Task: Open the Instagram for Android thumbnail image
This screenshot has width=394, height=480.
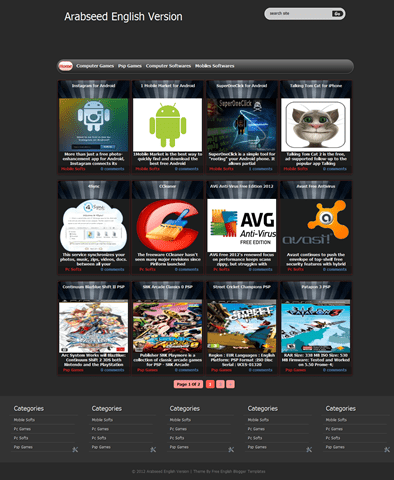Action: (x=94, y=125)
